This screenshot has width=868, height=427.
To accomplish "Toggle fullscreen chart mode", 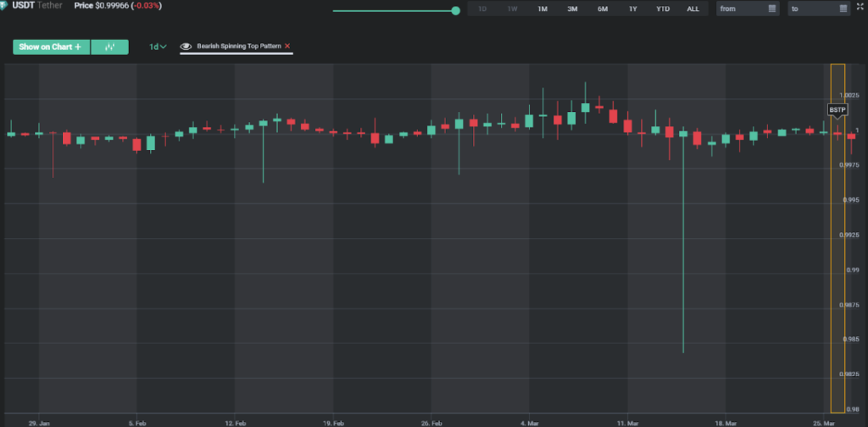I will (x=860, y=6).
